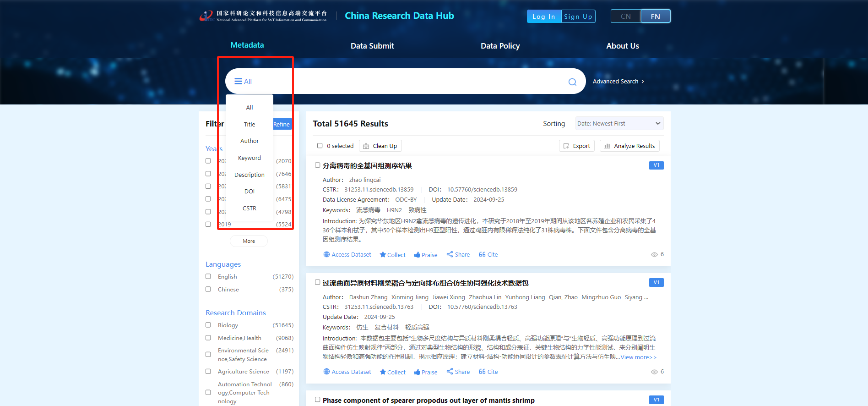This screenshot has height=406, width=868.
Task: Open the Advanced Search link
Action: [x=618, y=82]
